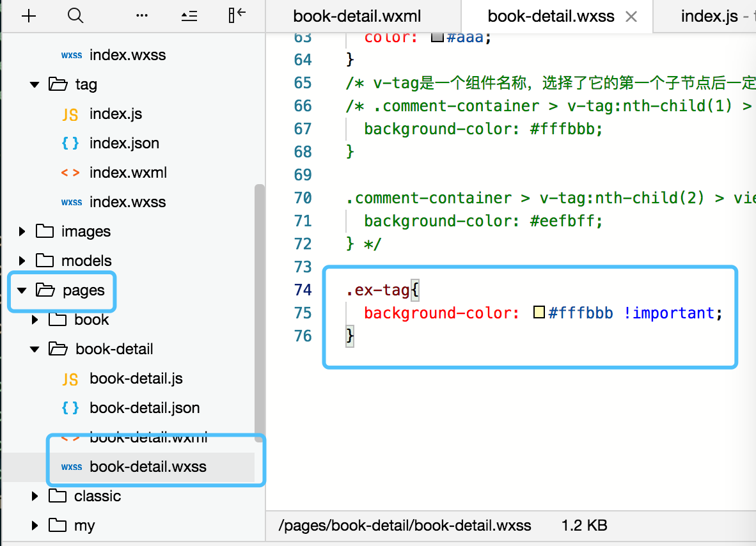Click background-color: #fffbbb on line 67
This screenshot has width=756, height=546.
click(483, 129)
